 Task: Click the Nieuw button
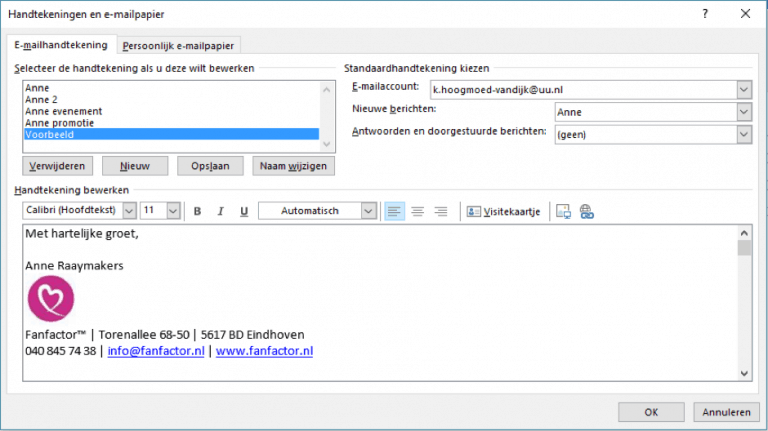(x=135, y=166)
